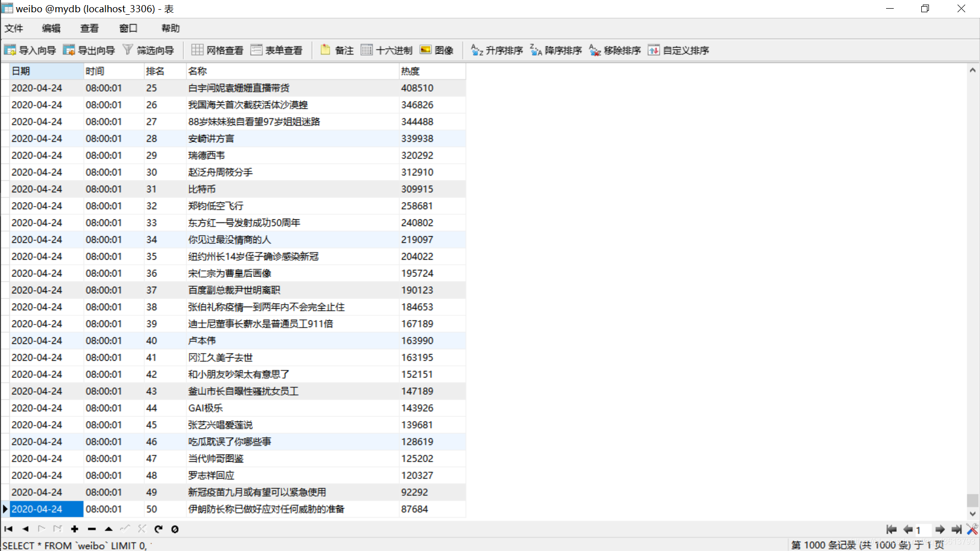Screen dimensions: 980x551
Task: Select cell 百度副总裁尹世明离职
Action: pyautogui.click(x=292, y=290)
